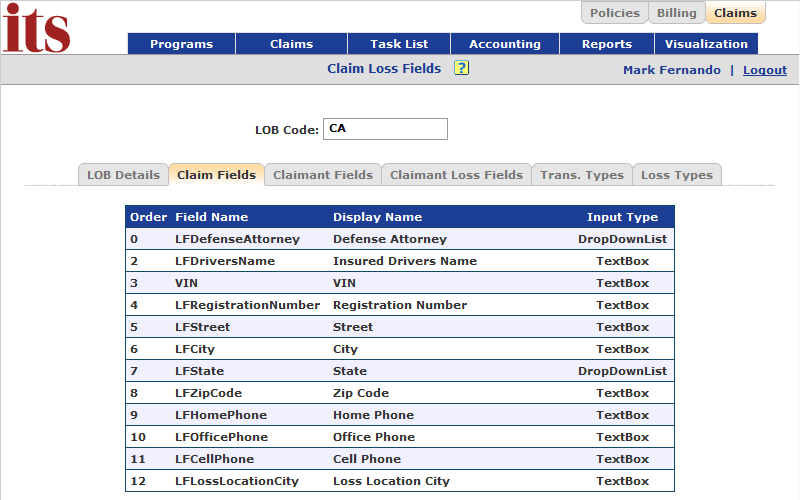Select the Claims top tab
This screenshot has width=800, height=500.
pos(735,13)
